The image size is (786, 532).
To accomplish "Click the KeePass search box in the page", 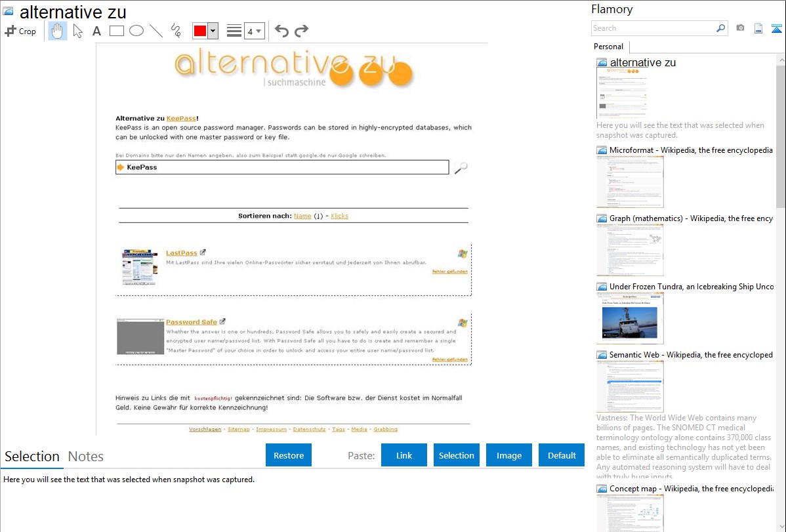I will click(282, 167).
